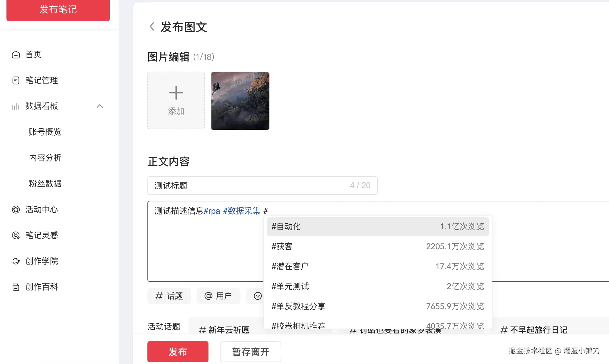Open 笔记管理 via its notes icon
Viewport: 609px width, 364px height.
tap(16, 80)
